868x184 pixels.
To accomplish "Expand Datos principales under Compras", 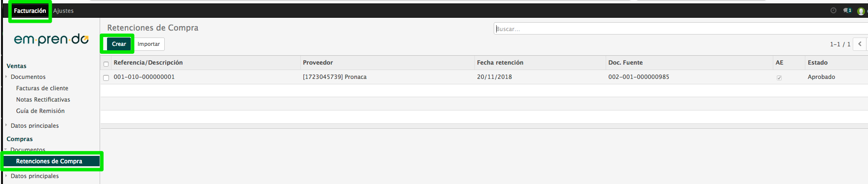I will (35, 176).
